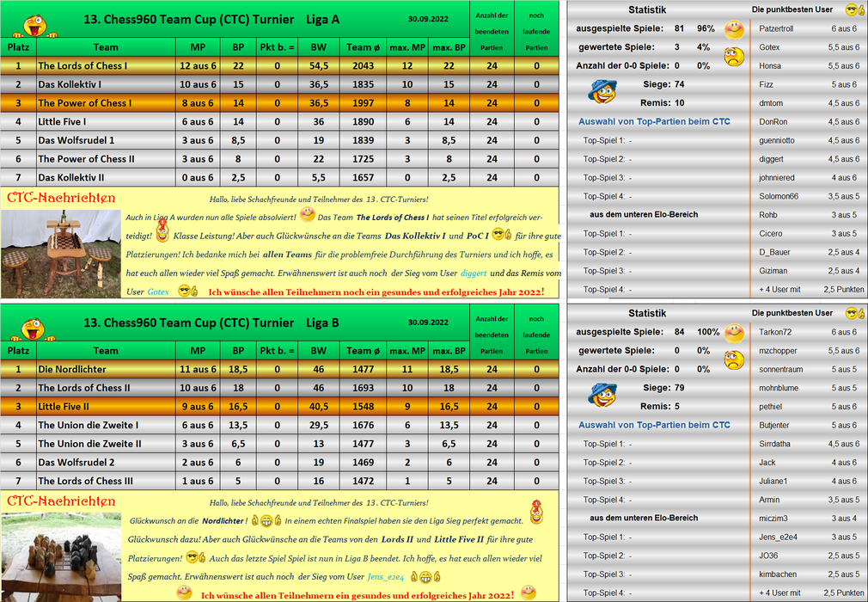Screen dimensions: 868x602
Task: Click cyan user link 'Jens_e2e4' in Liga B news
Action: click(x=386, y=576)
